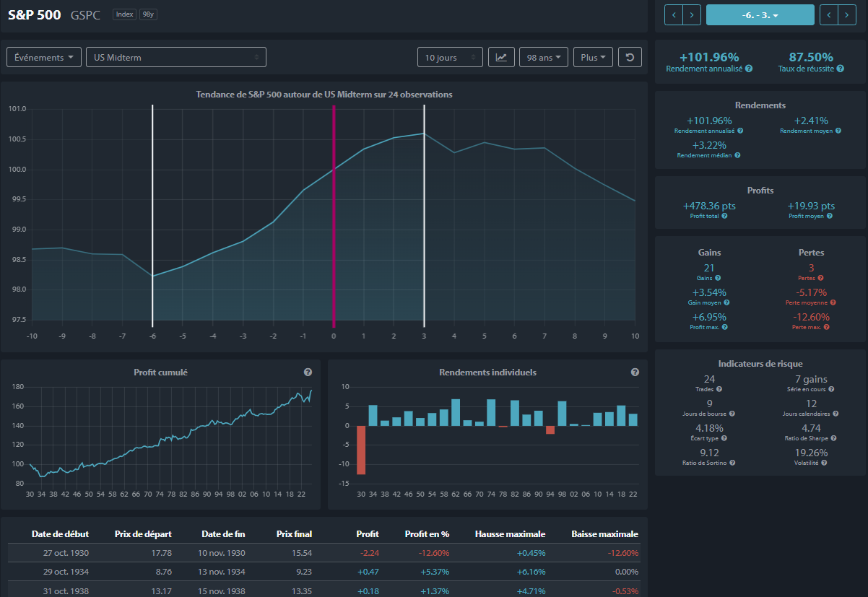The height and width of the screenshot is (597, 868).
Task: Show help for Trades indicator
Action: 719,389
